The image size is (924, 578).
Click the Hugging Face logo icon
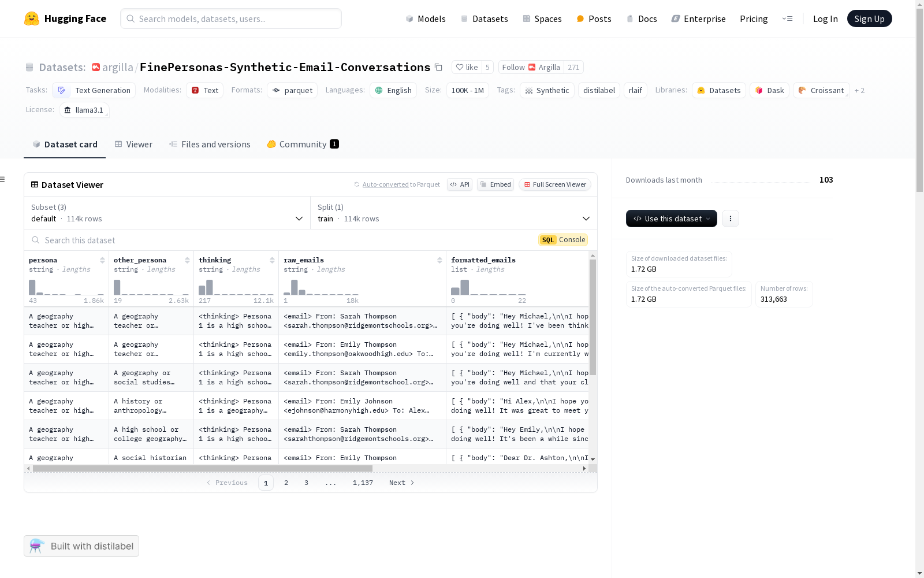(32, 18)
